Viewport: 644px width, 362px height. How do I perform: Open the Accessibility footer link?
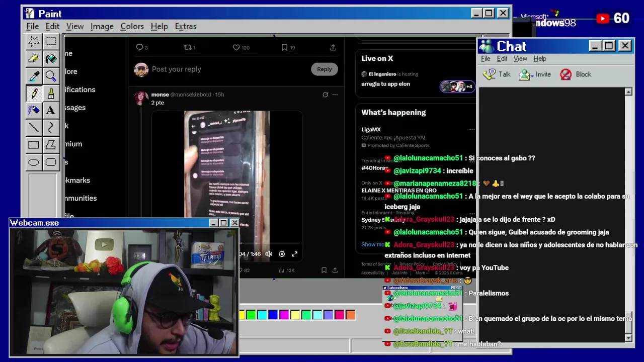coord(373,273)
